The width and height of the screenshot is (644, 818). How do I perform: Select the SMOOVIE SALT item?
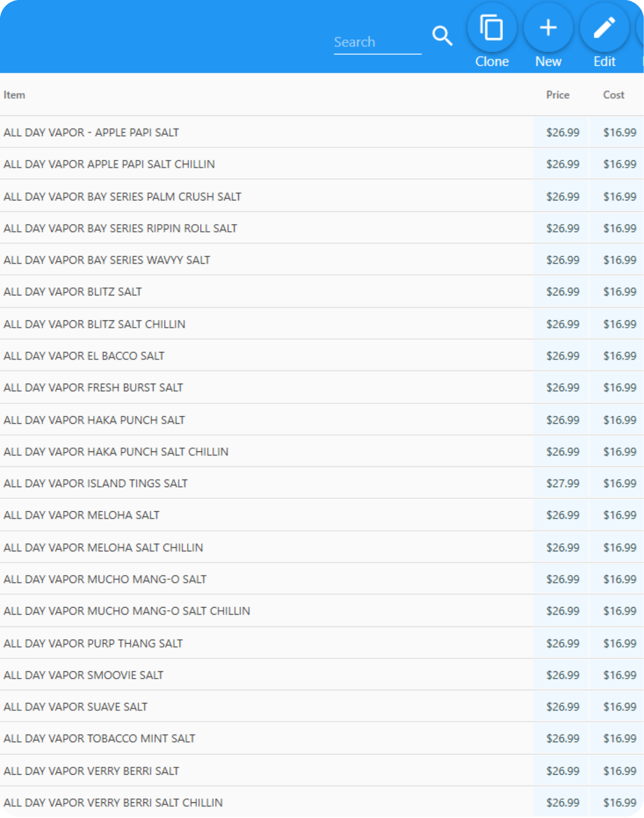coord(84,675)
